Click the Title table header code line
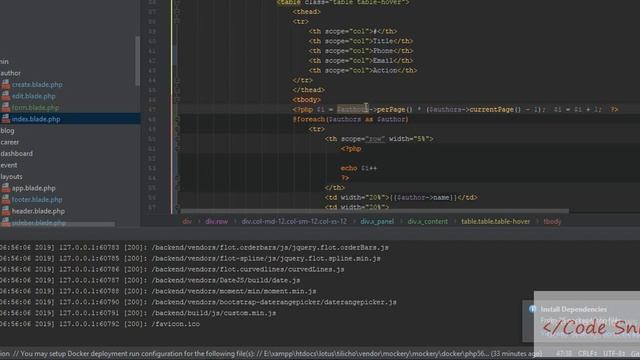This screenshot has height=360, width=640. click(x=361, y=41)
